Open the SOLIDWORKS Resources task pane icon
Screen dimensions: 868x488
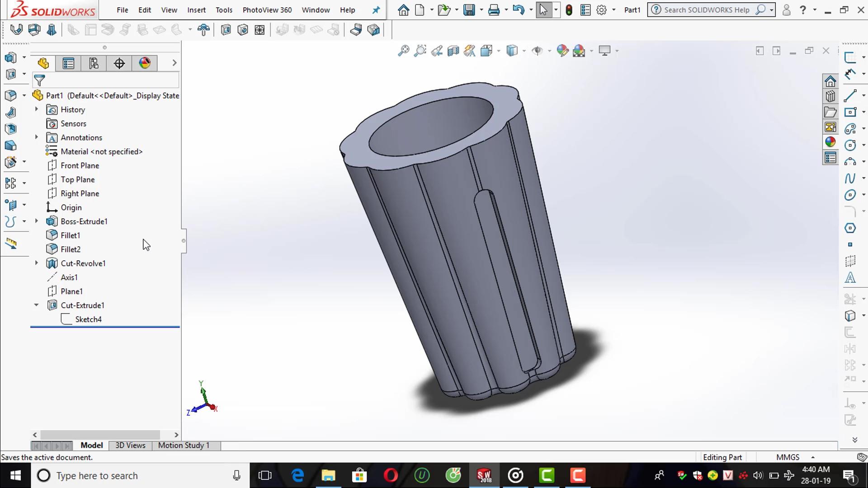point(831,82)
